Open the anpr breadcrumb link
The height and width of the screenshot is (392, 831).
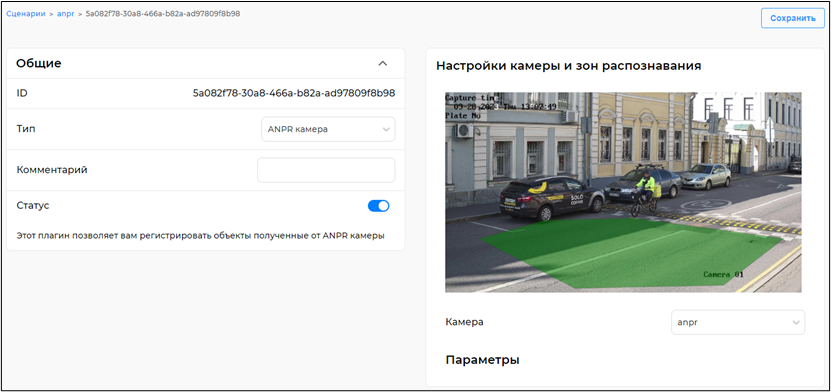pyautogui.click(x=66, y=14)
